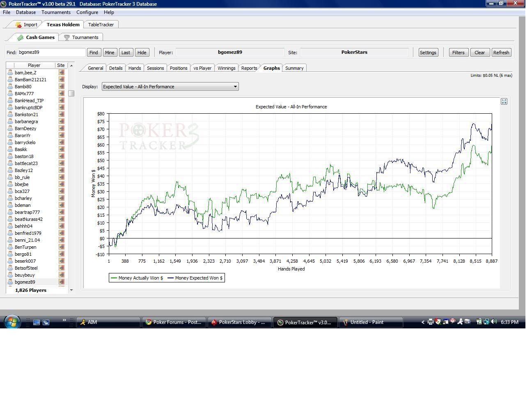Viewport: 532px width, 399px height.
Task: Open the Database menu
Action: 26,12
